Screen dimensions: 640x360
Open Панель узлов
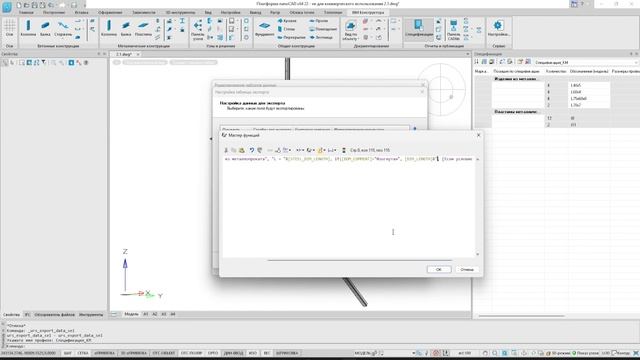[198, 29]
